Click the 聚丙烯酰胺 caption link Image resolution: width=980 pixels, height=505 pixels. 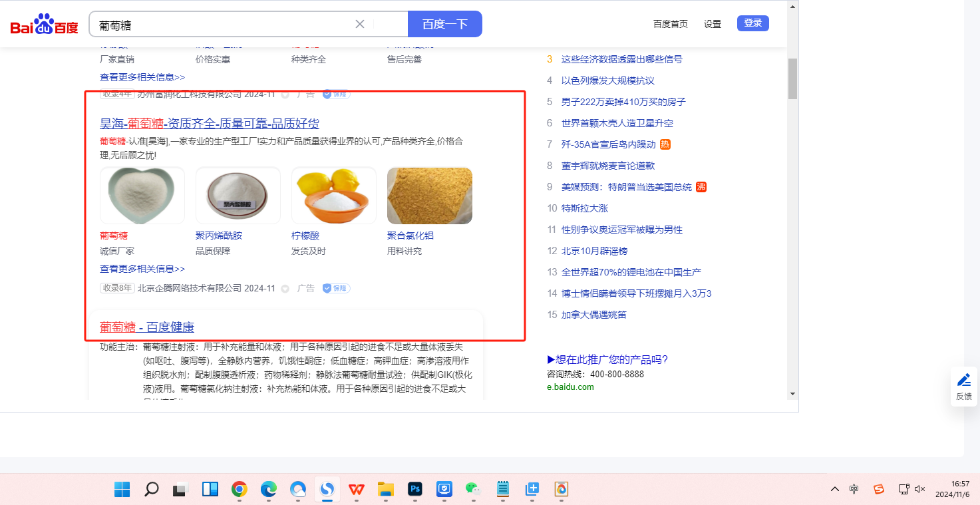tap(219, 236)
